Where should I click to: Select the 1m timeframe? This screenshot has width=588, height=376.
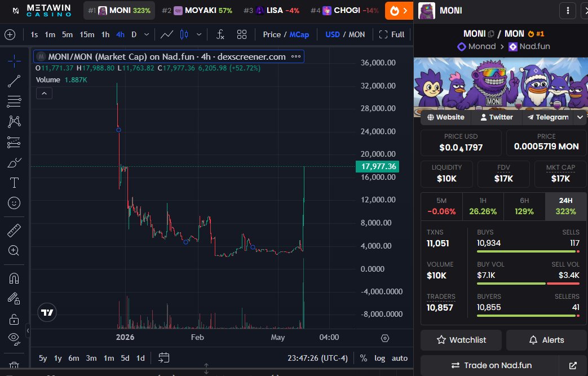pos(50,34)
